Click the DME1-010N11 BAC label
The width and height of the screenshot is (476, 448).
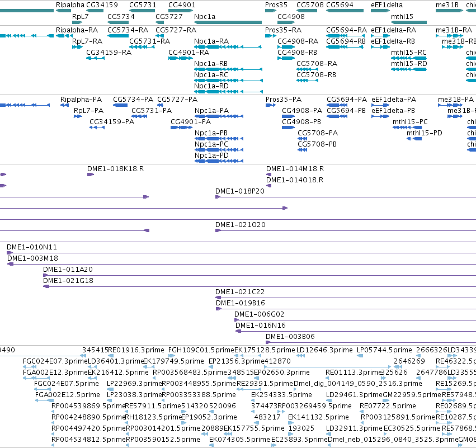coord(32,247)
